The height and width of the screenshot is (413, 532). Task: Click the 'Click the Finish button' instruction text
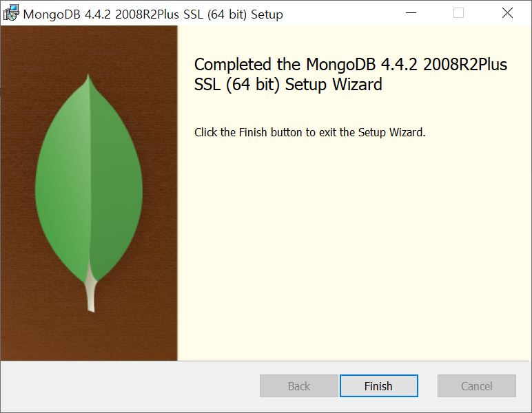[310, 132]
